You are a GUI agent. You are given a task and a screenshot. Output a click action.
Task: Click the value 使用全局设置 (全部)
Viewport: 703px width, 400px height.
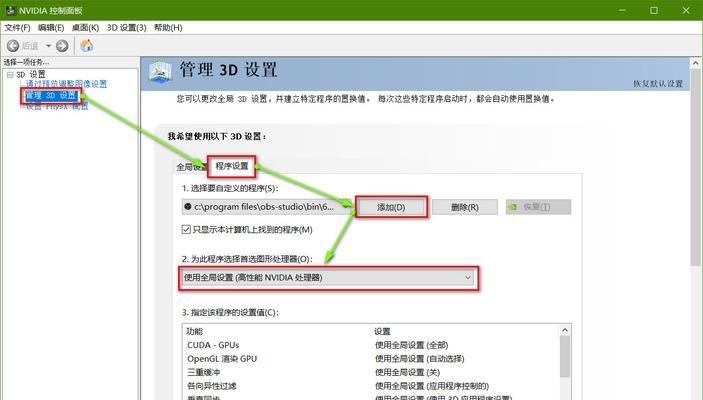411,345
